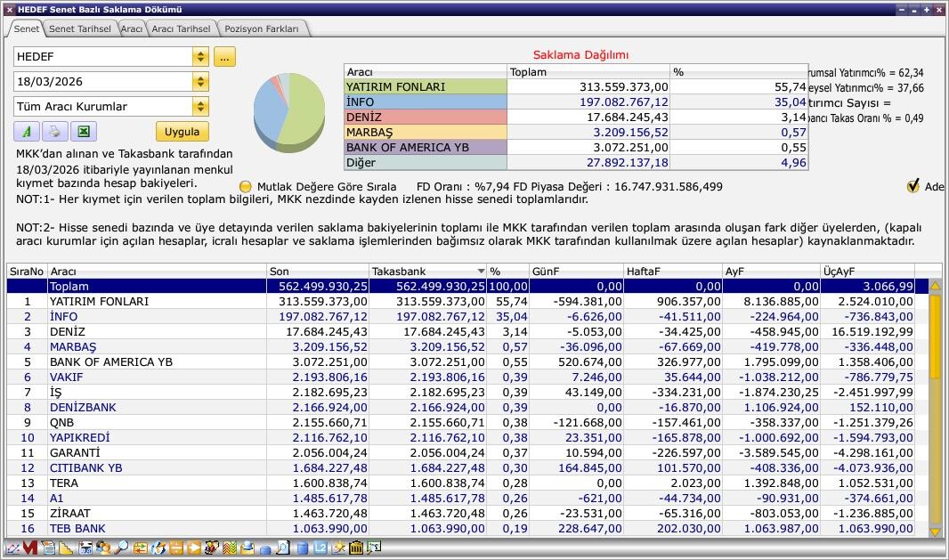Click the orange play arrow icon in bottom toolbar
The width and height of the screenshot is (949, 560).
[195, 548]
